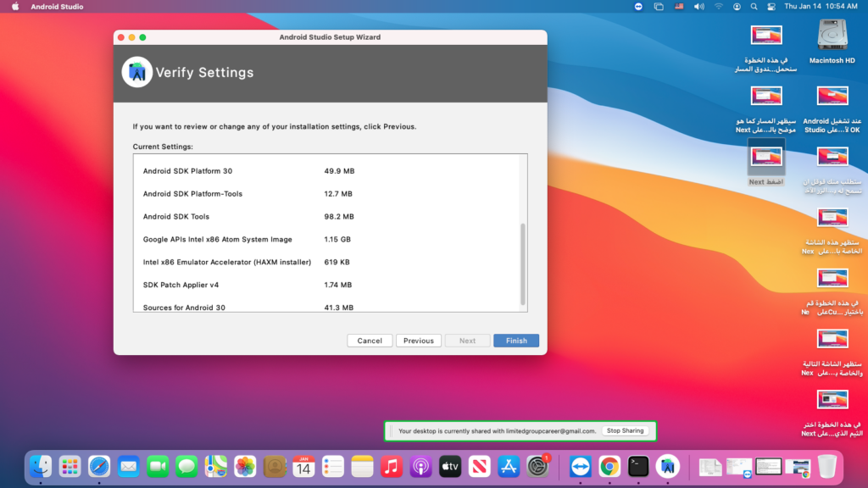The image size is (868, 488).
Task: Select the desktop file labeled Next اضغط
Action: [x=766, y=162]
